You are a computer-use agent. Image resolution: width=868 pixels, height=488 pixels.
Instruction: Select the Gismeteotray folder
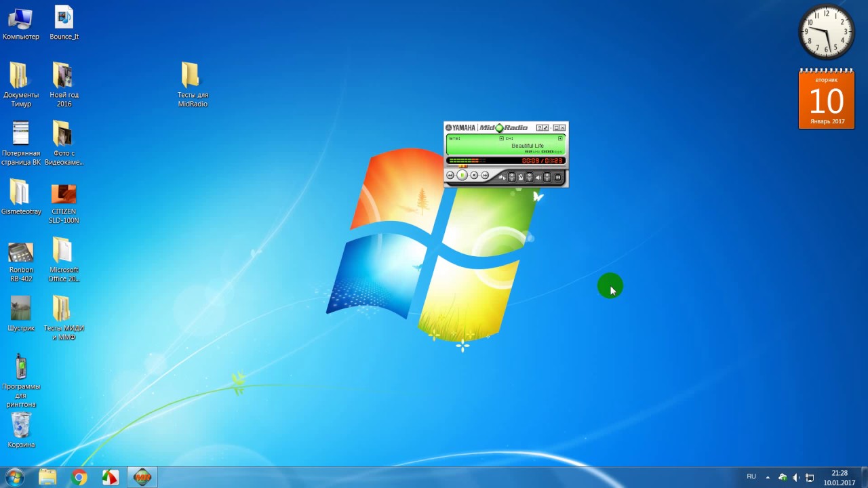point(21,197)
